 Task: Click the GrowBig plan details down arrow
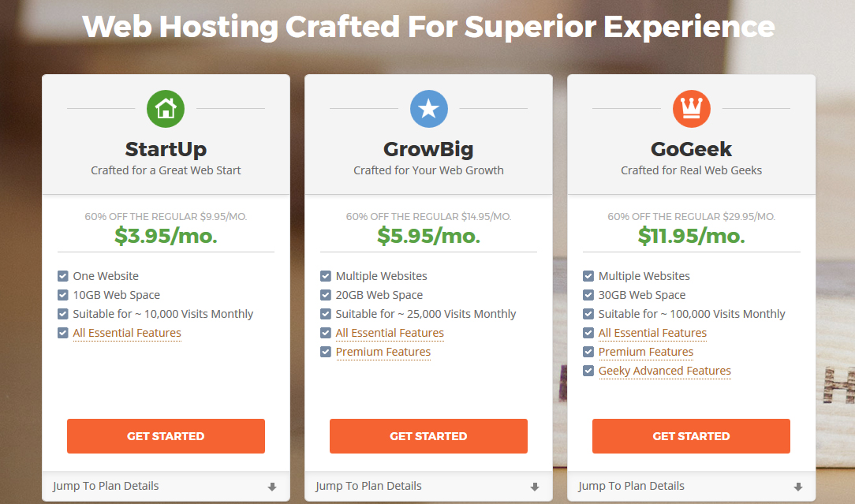click(x=535, y=487)
